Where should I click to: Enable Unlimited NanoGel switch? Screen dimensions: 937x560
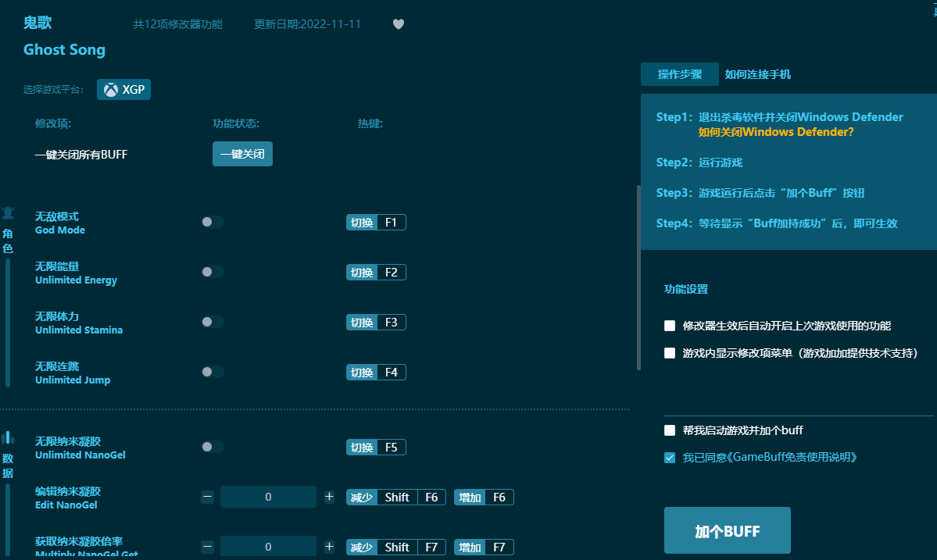click(x=212, y=448)
